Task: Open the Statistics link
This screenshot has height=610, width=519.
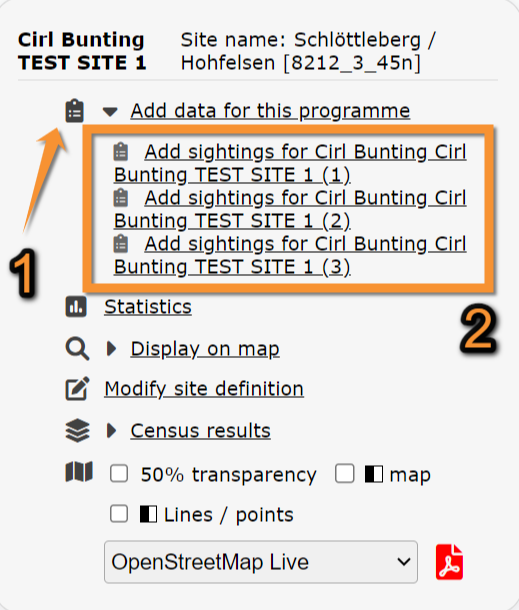Action: point(148,307)
